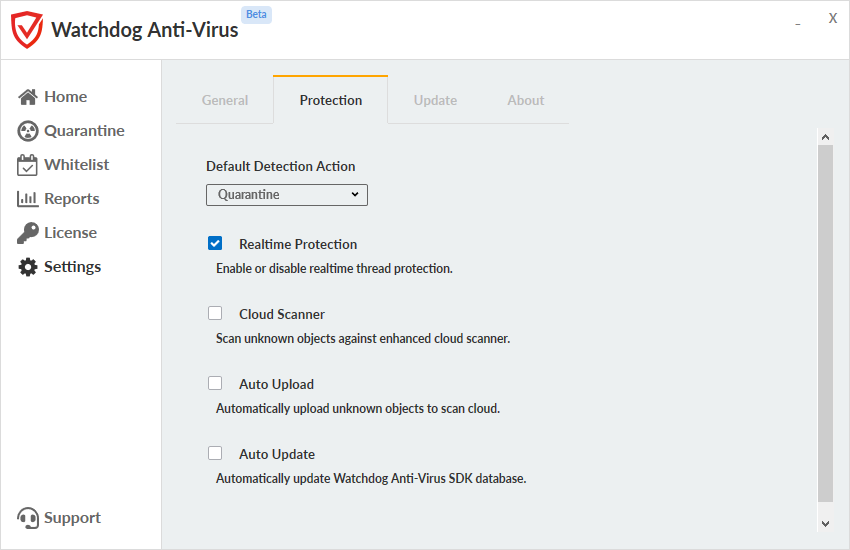Open Home via the house icon
Image resolution: width=850 pixels, height=550 pixels.
click(x=28, y=97)
